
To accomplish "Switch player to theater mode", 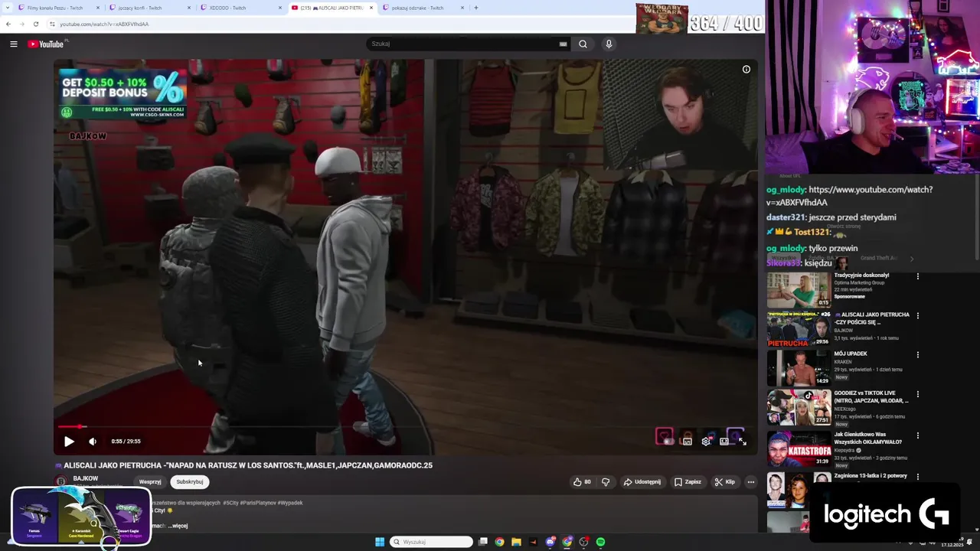I will (724, 442).
